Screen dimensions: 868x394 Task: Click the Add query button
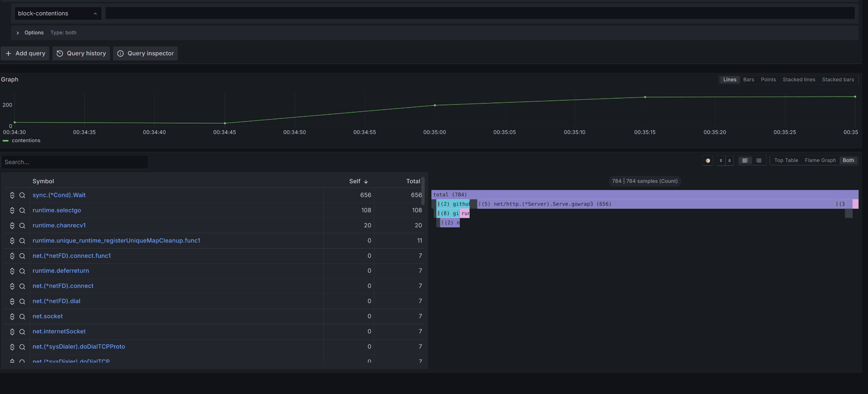coord(25,53)
